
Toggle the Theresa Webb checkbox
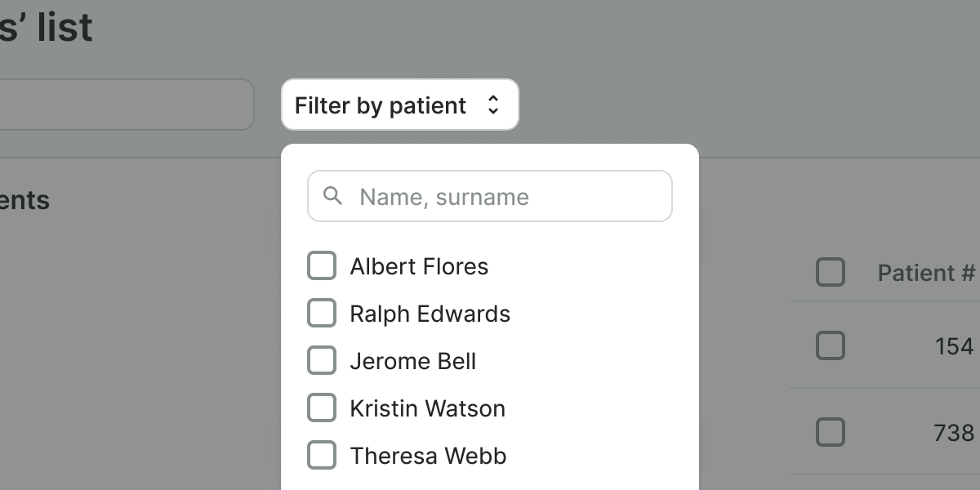[322, 456]
